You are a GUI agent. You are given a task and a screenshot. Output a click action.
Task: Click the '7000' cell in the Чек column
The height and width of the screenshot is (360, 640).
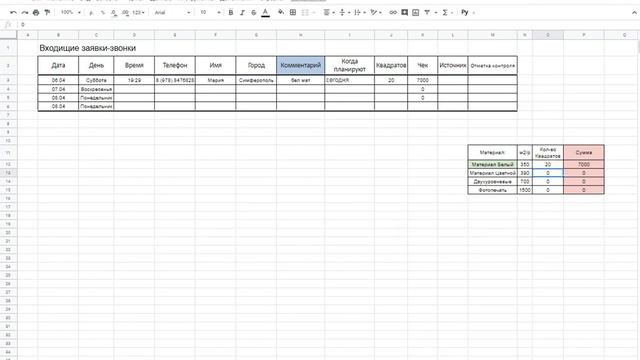[x=422, y=80]
